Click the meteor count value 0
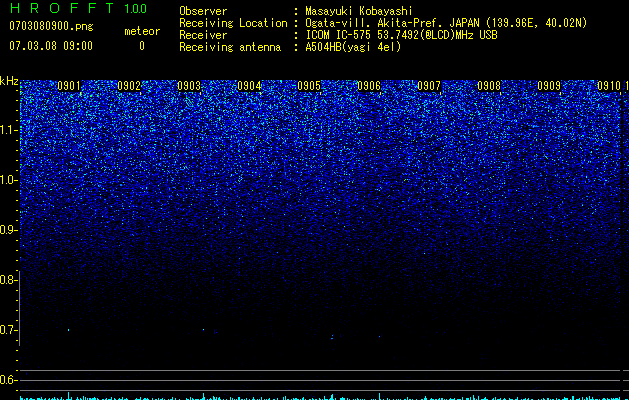The height and width of the screenshot is (400, 629). click(x=142, y=46)
